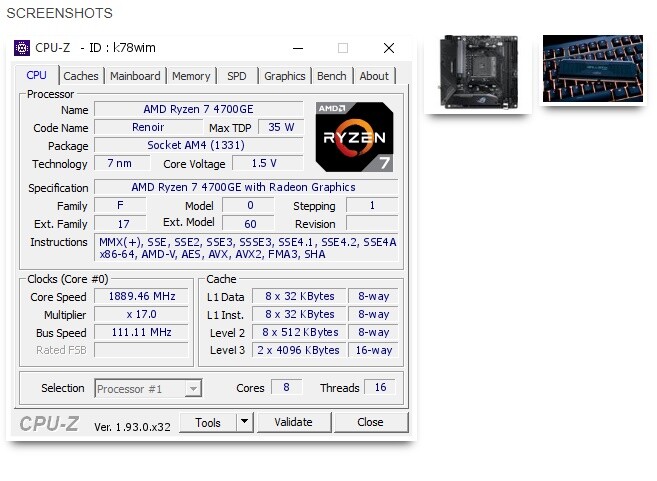This screenshot has height=481, width=657.
Task: Open the Memory tab
Action: (191, 76)
